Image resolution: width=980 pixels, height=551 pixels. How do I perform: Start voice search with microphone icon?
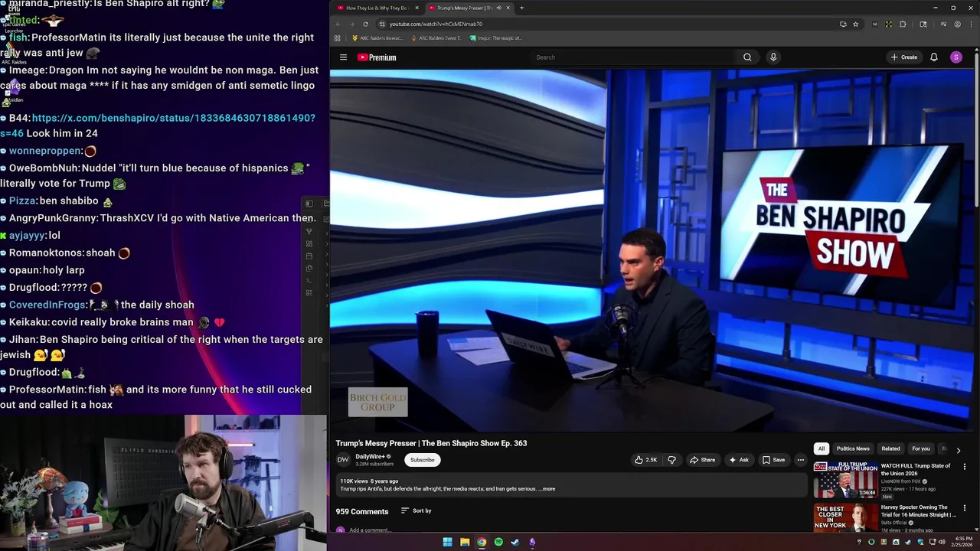(x=773, y=57)
